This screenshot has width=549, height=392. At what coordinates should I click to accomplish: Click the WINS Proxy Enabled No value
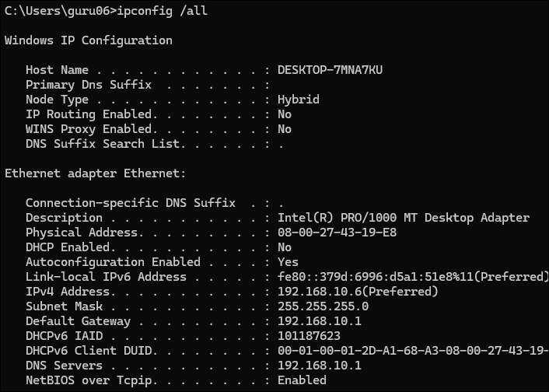[x=285, y=129]
